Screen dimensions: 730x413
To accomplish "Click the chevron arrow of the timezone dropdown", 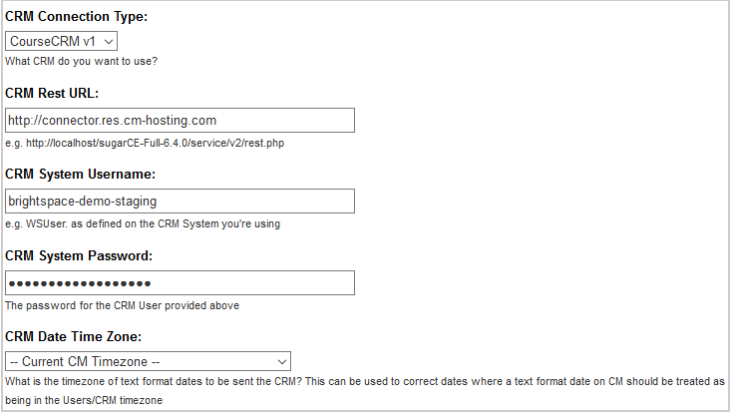I will pyautogui.click(x=281, y=362).
